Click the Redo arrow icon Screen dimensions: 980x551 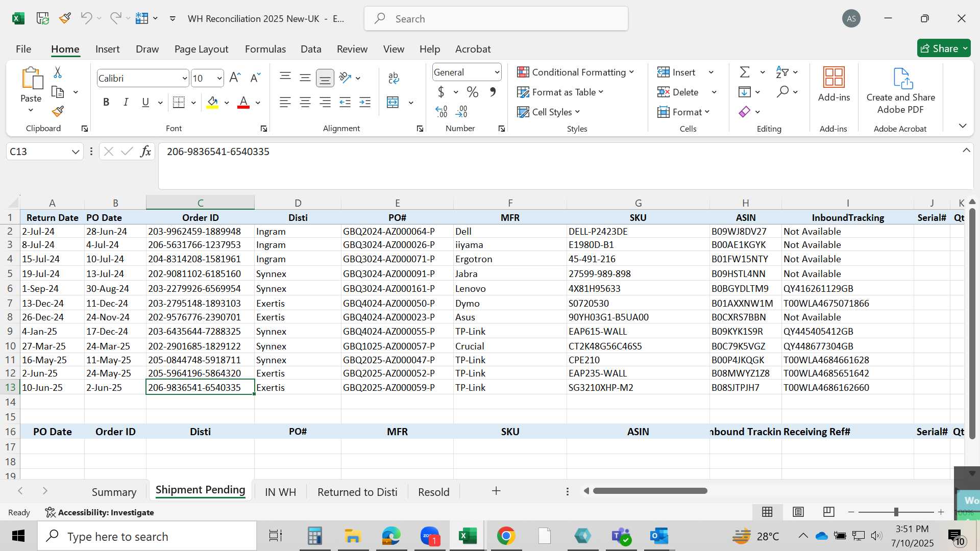(116, 18)
